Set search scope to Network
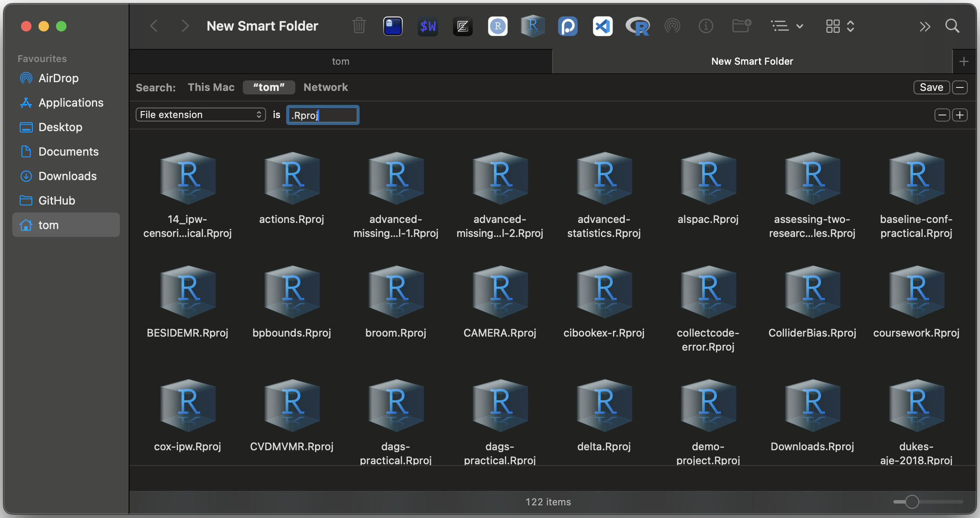Image resolution: width=980 pixels, height=518 pixels. tap(325, 87)
